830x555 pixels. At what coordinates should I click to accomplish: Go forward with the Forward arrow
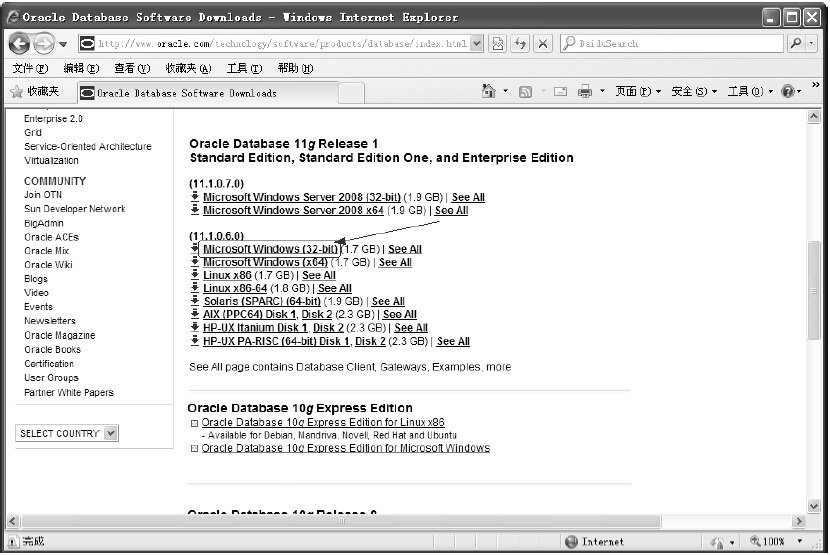tap(43, 43)
